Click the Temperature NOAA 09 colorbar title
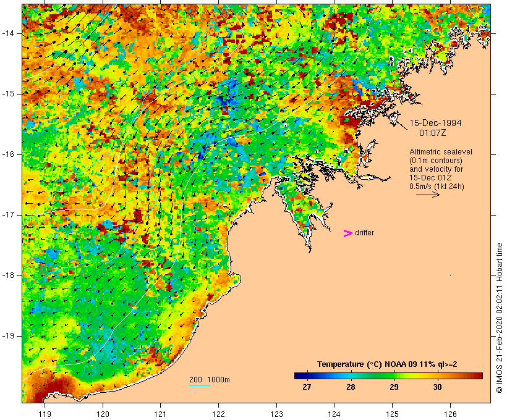507x420 pixels. tap(387, 364)
